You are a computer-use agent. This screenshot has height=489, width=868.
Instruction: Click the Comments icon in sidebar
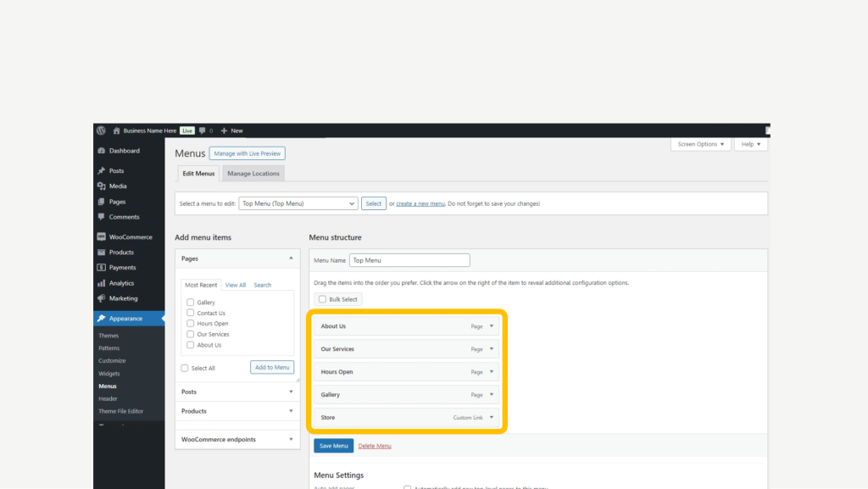tap(102, 217)
